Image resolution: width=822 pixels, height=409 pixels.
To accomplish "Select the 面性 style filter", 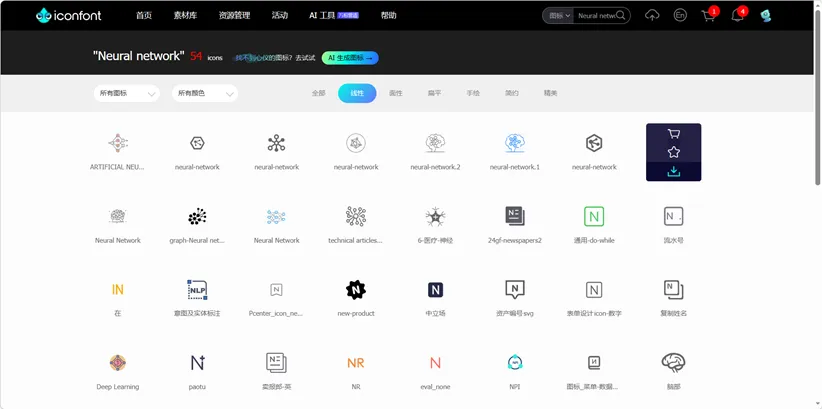I will pyautogui.click(x=396, y=93).
